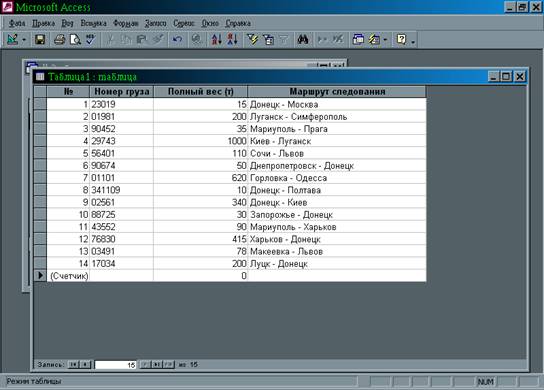The width and height of the screenshot is (544, 390).
Task: Click the Save icon in the toolbar
Action: [40, 40]
